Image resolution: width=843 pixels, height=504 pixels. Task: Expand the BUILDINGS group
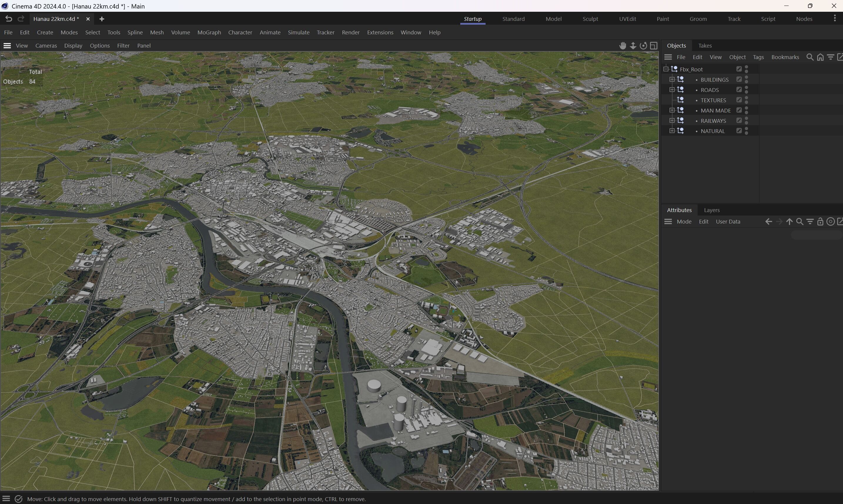pos(672,80)
